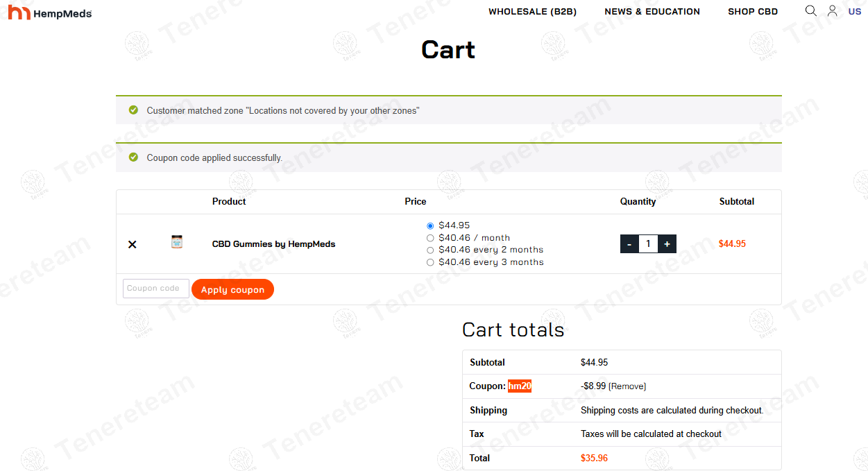The image size is (868, 471).
Task: Click the Price column header
Action: click(416, 202)
